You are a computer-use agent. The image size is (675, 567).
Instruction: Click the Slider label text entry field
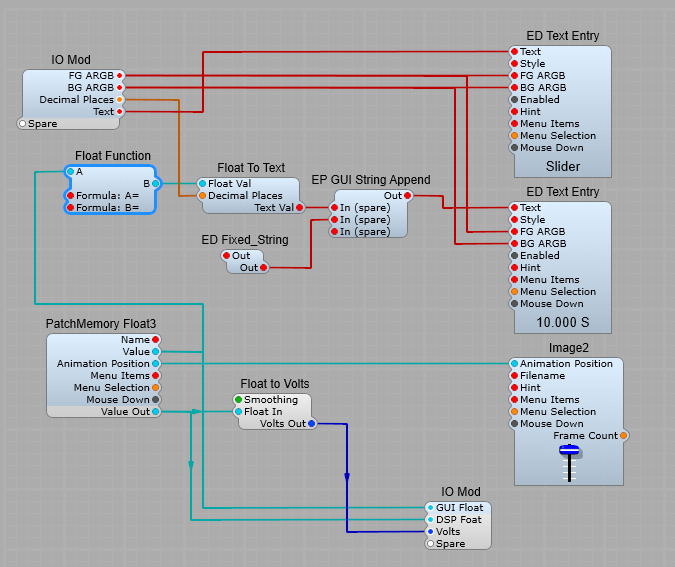[563, 167]
